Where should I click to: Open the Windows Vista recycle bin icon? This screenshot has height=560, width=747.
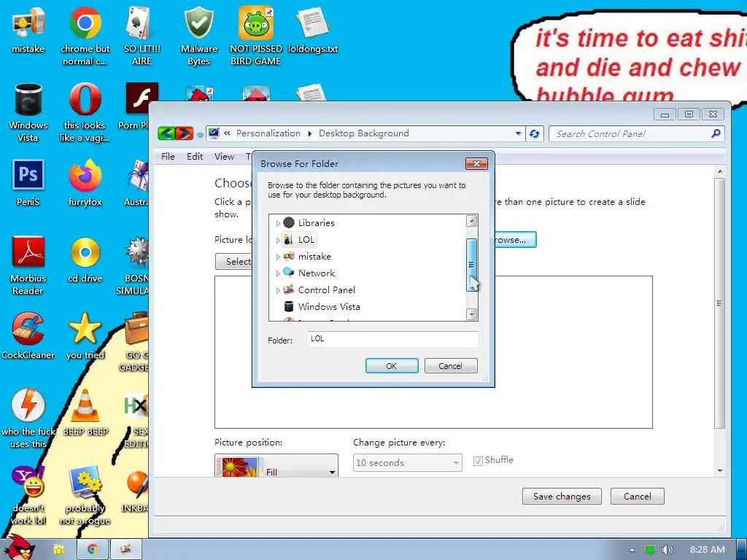click(x=28, y=112)
